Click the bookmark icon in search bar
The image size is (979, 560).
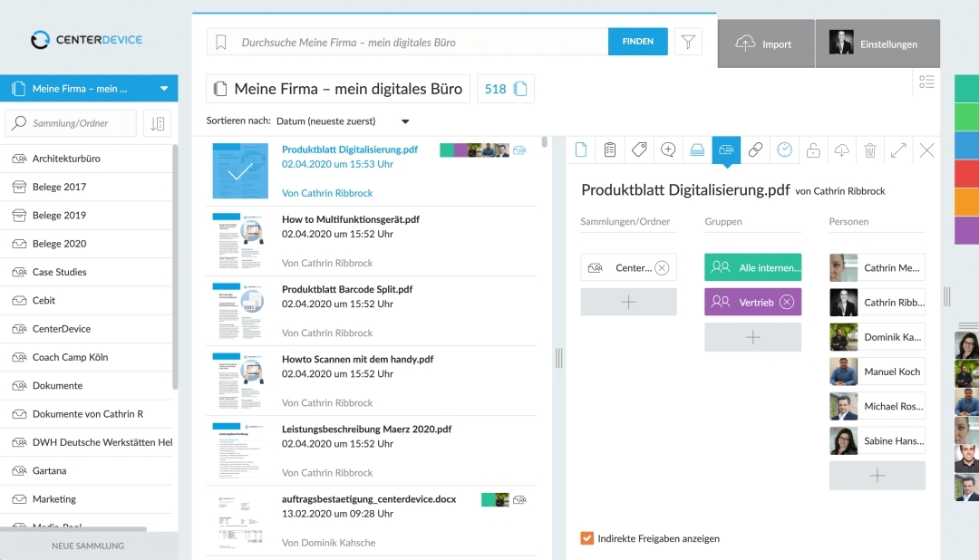(221, 42)
